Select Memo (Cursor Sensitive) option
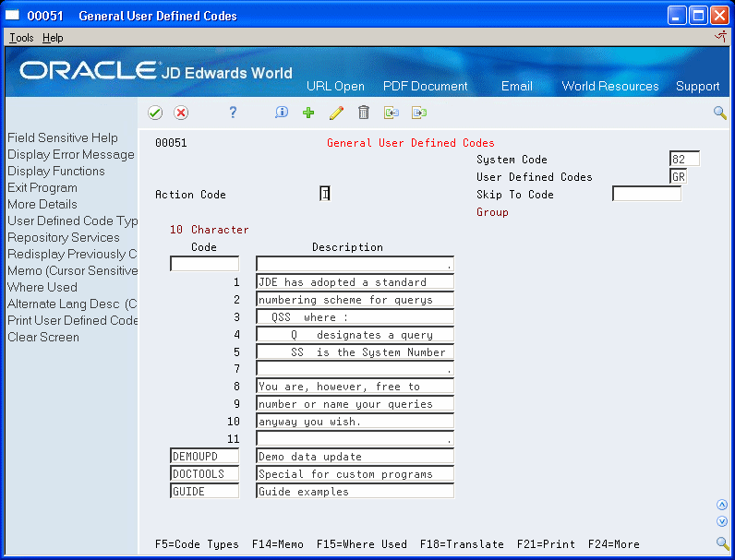The width and height of the screenshot is (735, 560). (x=73, y=270)
